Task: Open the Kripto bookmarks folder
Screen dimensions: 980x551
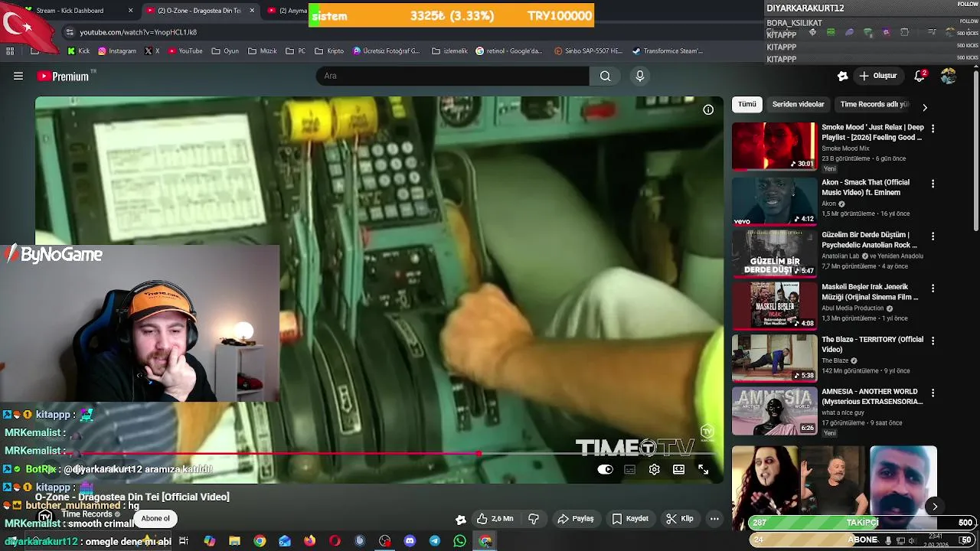Action: 330,51
